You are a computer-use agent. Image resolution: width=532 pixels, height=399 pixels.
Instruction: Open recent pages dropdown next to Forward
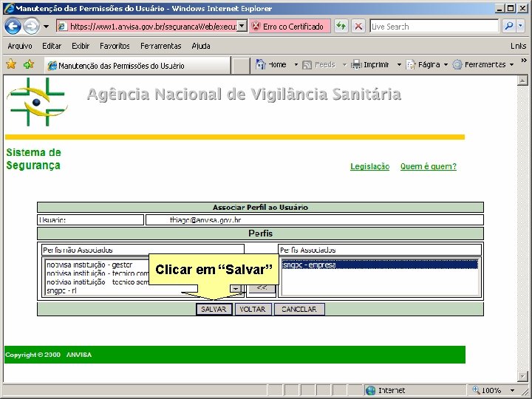46,27
